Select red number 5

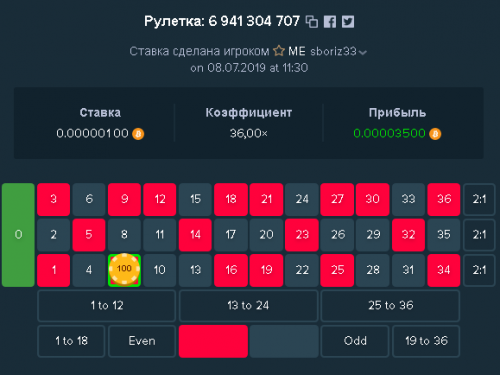[x=89, y=235]
